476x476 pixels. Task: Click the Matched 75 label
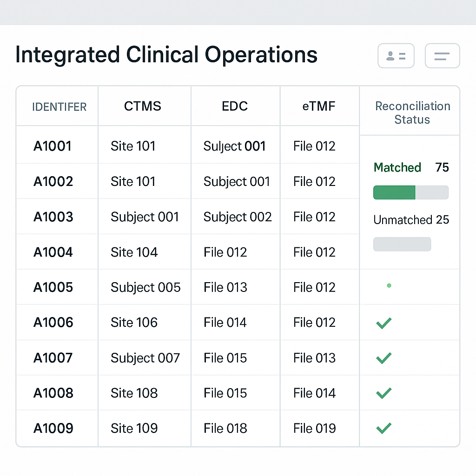click(411, 167)
